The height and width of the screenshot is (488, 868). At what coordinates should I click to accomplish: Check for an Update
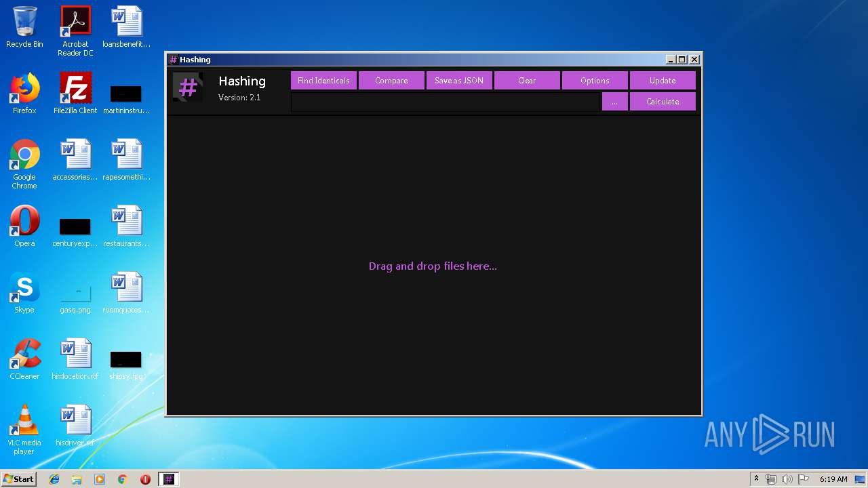(663, 81)
